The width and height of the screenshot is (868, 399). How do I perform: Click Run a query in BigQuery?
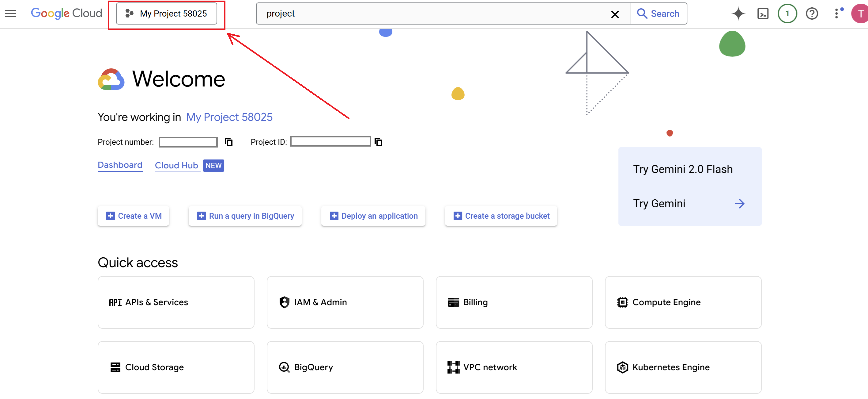point(245,216)
